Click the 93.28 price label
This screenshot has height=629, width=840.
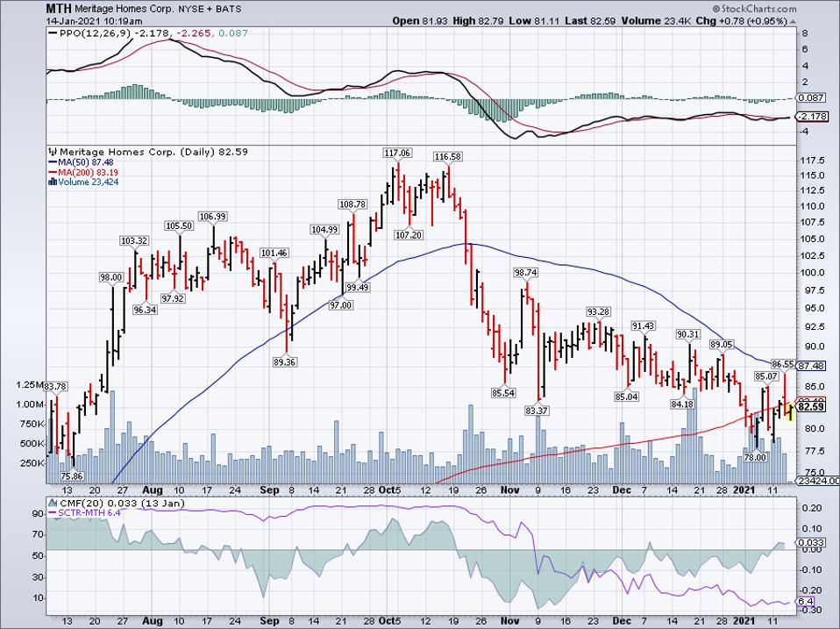click(598, 311)
